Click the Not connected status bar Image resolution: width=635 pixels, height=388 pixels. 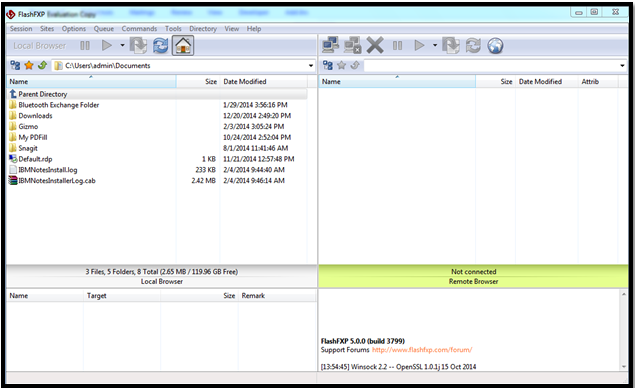pyautogui.click(x=473, y=271)
